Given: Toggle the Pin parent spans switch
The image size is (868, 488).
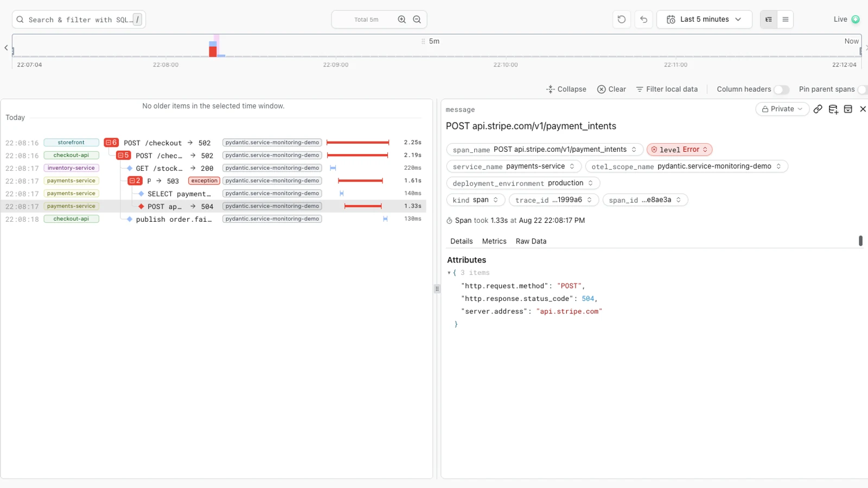Looking at the screenshot, I should pos(863,89).
